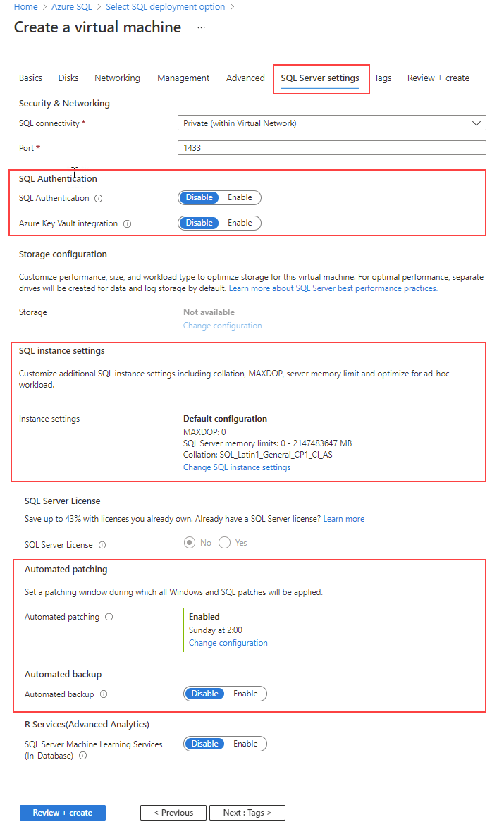Switch to the Tags tab

pos(383,78)
